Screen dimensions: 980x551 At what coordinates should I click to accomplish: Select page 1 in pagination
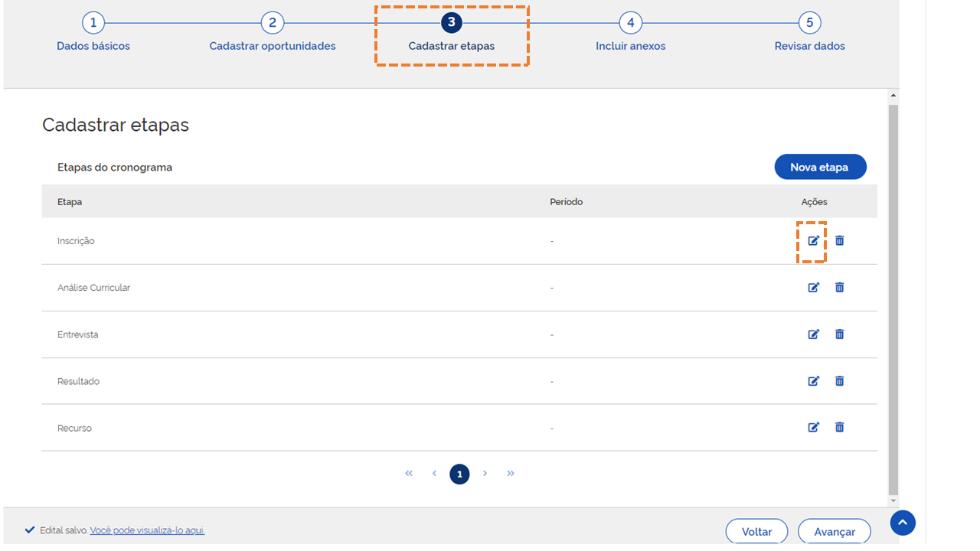pyautogui.click(x=459, y=474)
